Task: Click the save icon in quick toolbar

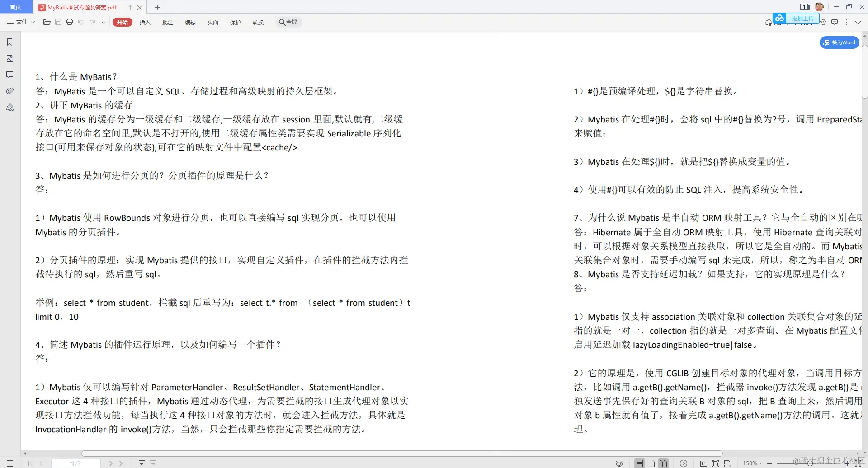Action: 58,22
